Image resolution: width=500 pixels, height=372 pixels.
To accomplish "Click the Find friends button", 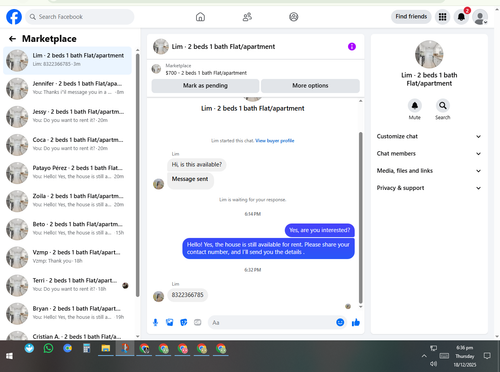I will coord(411,17).
